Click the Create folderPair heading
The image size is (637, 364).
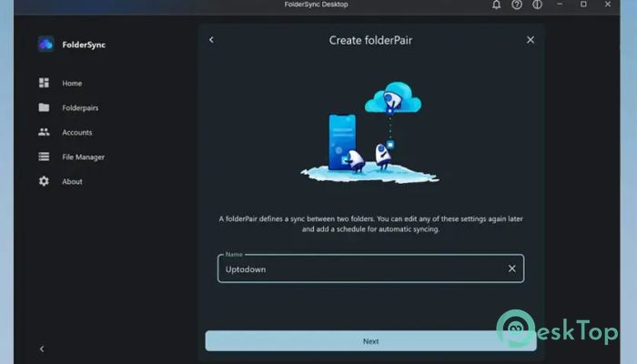tap(370, 40)
